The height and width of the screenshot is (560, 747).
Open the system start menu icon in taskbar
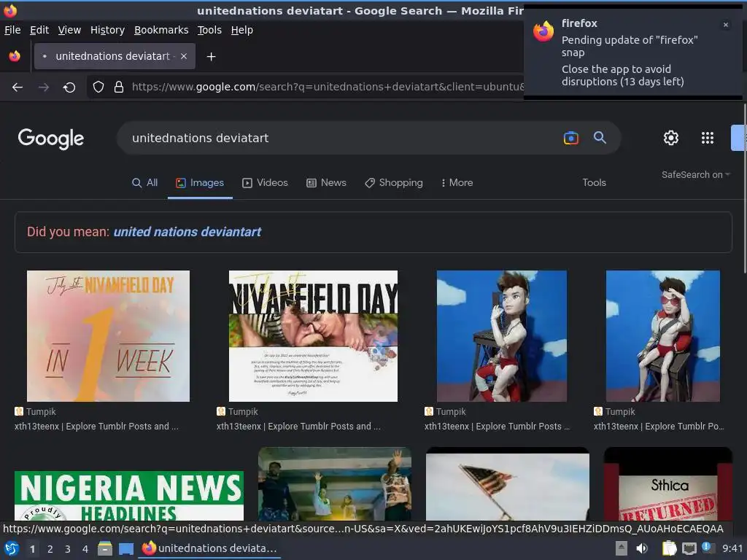12,548
